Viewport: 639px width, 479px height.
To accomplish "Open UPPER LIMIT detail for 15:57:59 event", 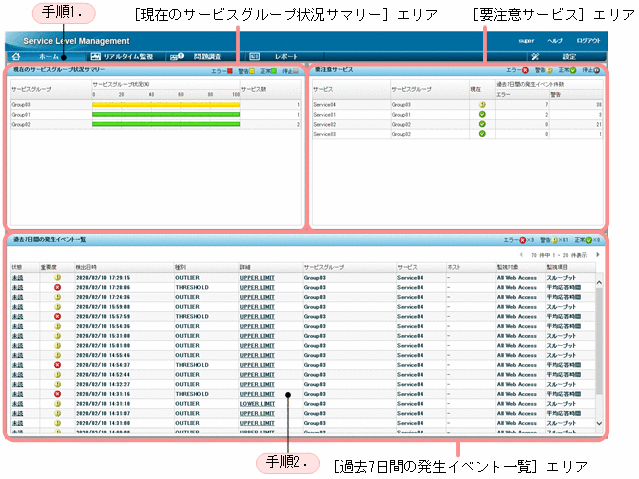I will [257, 316].
